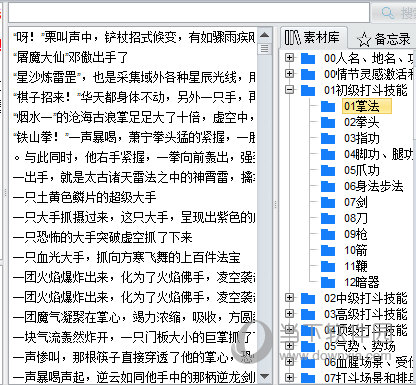Expand the 07打斗场景和排兵 folder node
The width and height of the screenshot is (416, 385).
[290, 378]
